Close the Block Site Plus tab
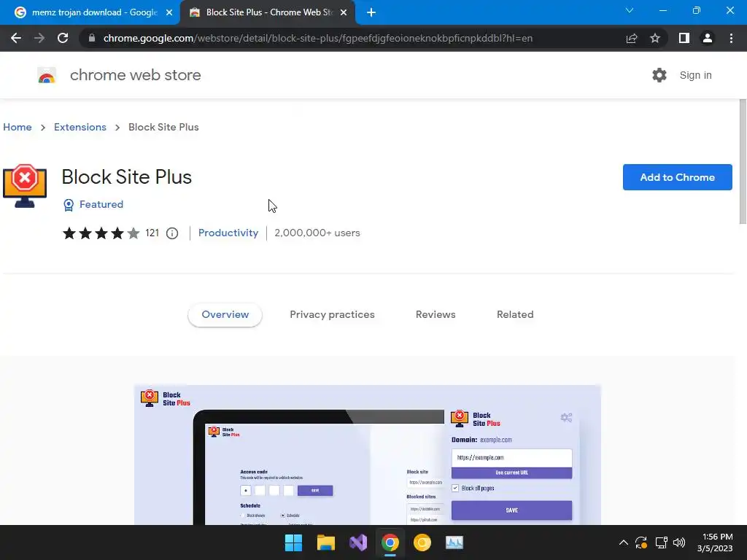Viewport: 747px width, 560px height. click(x=344, y=13)
